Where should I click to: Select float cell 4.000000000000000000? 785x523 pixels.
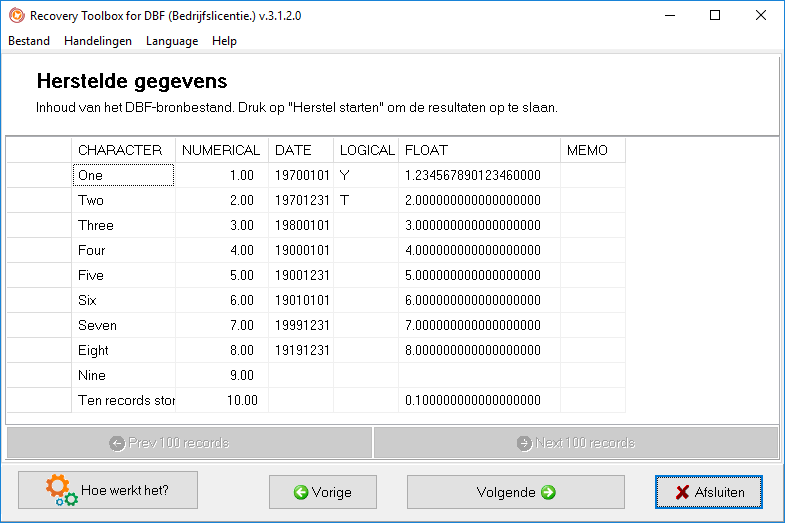[x=479, y=250]
